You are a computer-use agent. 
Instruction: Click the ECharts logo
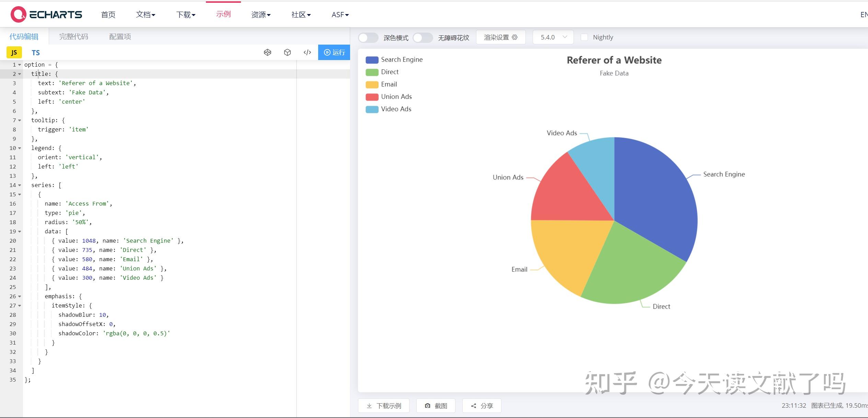click(46, 14)
